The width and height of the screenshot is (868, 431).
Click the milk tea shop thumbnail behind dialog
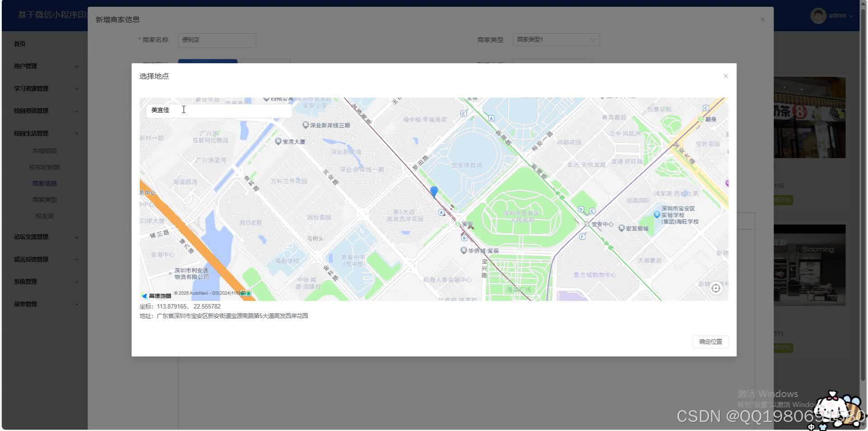[x=810, y=117]
